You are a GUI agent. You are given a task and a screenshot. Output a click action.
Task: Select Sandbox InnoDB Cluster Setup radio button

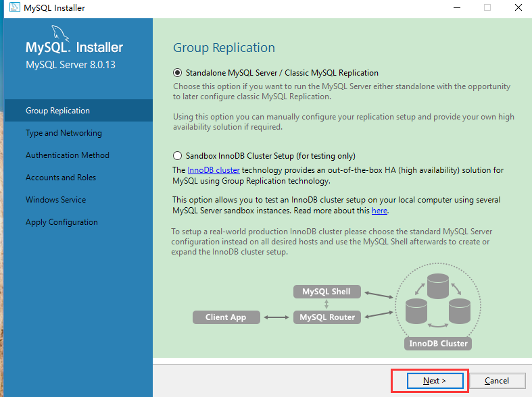pos(177,156)
